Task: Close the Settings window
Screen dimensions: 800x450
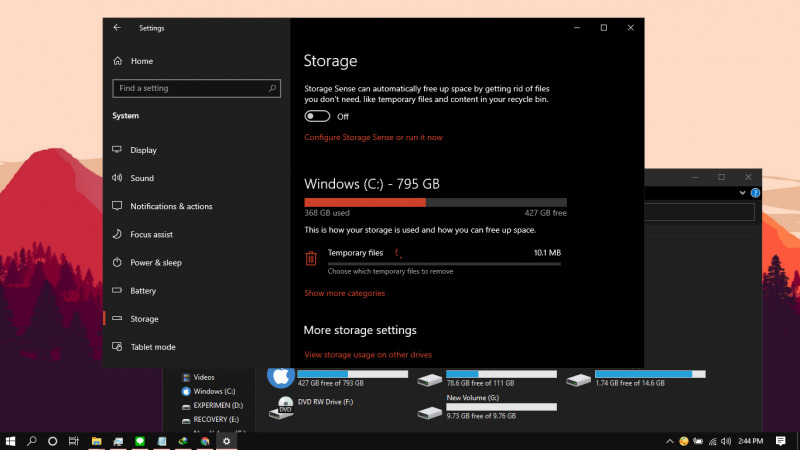Action: [631, 28]
